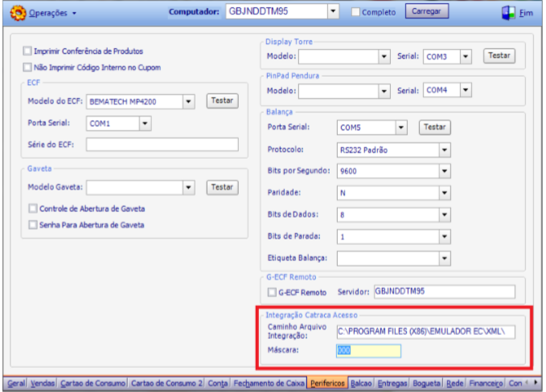Open the Display Torre Serial COM3 dropdown
This screenshot has height=392, width=546.
(x=466, y=56)
